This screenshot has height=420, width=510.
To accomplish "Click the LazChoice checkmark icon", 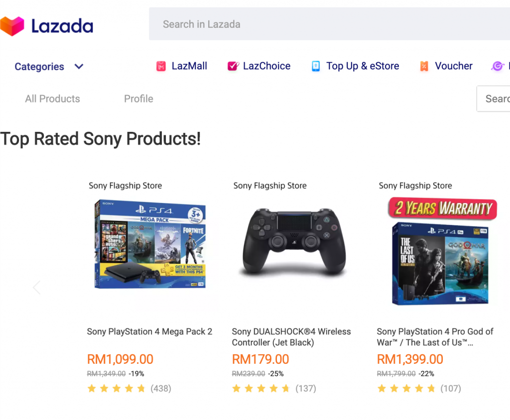I will pyautogui.click(x=233, y=66).
